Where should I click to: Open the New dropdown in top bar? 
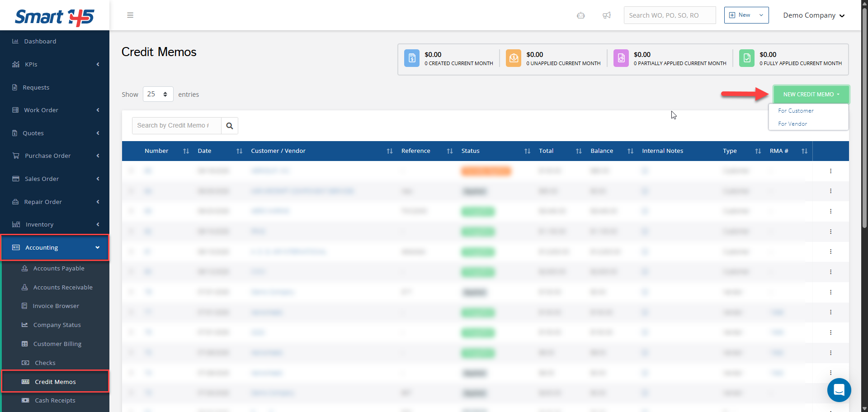coord(746,15)
